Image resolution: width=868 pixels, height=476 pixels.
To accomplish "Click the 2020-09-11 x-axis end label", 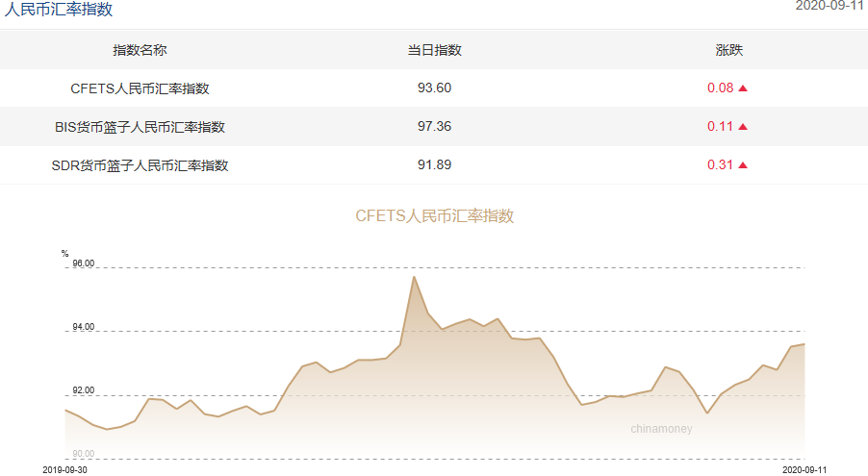I will pyautogui.click(x=804, y=469).
